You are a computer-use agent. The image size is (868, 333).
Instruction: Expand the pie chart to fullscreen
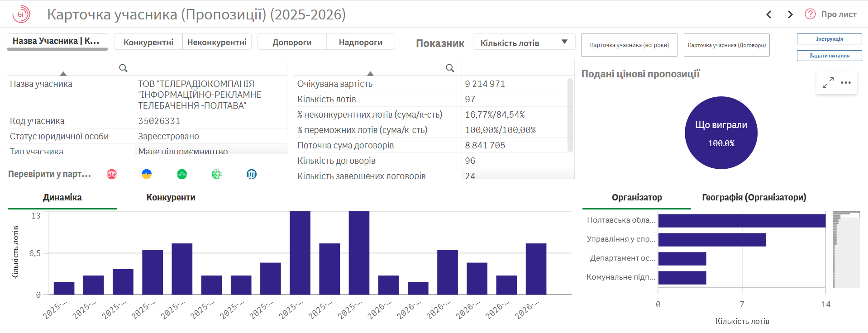click(828, 83)
